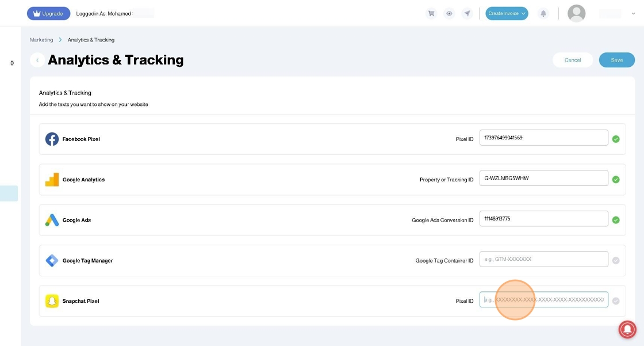Click the shopping cart icon in header
Image resolution: width=644 pixels, height=346 pixels.
tap(431, 13)
